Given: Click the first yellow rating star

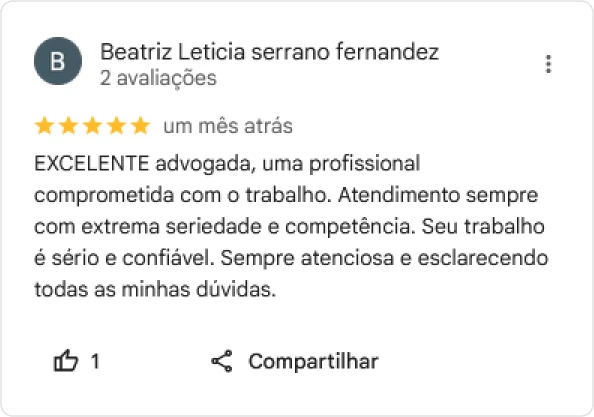Looking at the screenshot, I should pos(44,126).
